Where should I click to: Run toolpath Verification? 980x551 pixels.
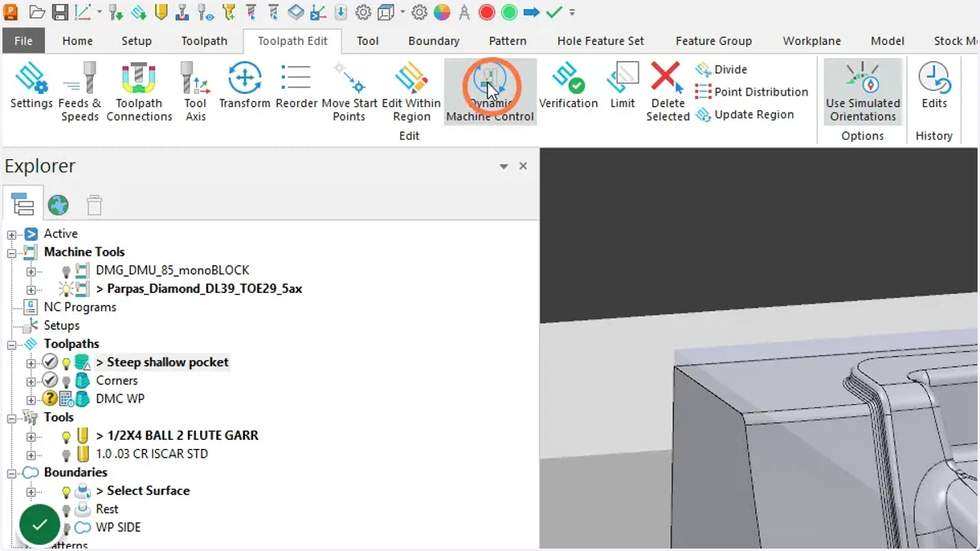[568, 86]
